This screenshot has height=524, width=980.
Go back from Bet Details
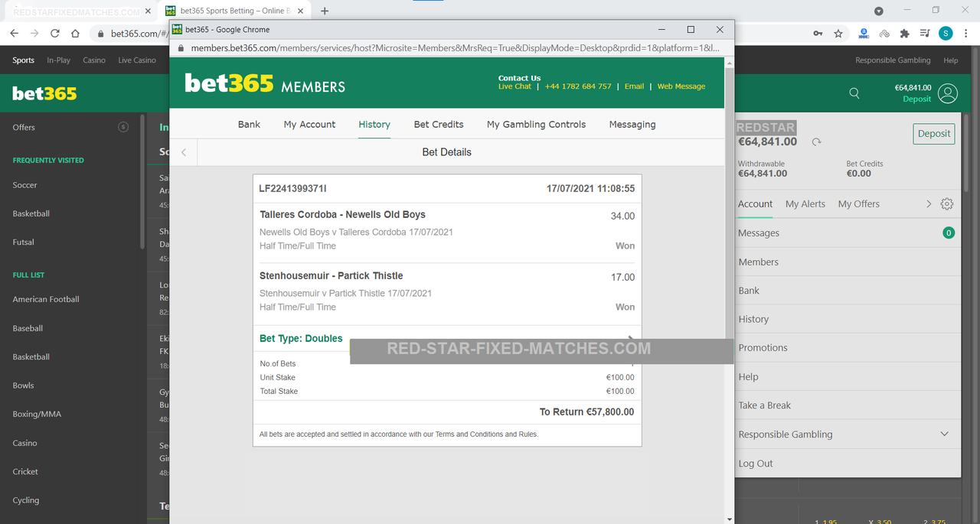click(x=184, y=152)
